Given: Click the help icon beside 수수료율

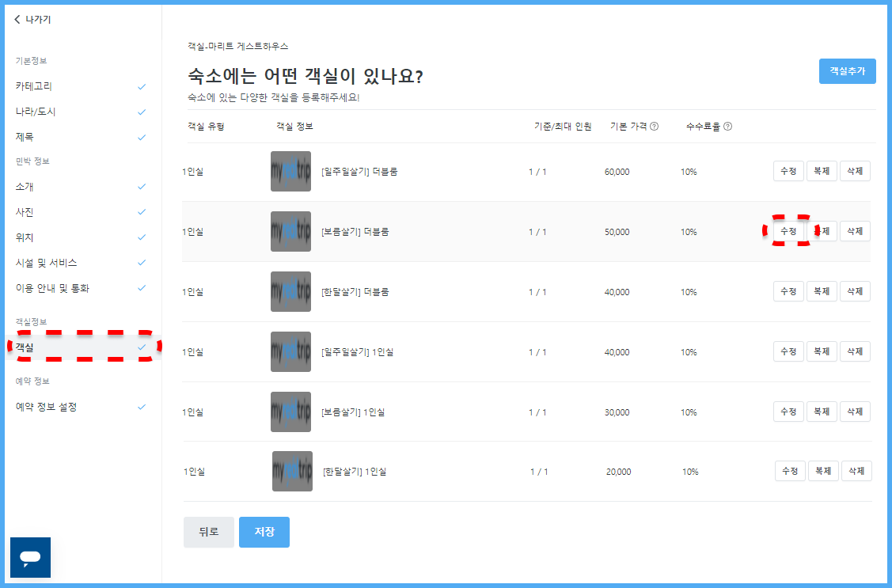Looking at the screenshot, I should (x=727, y=127).
